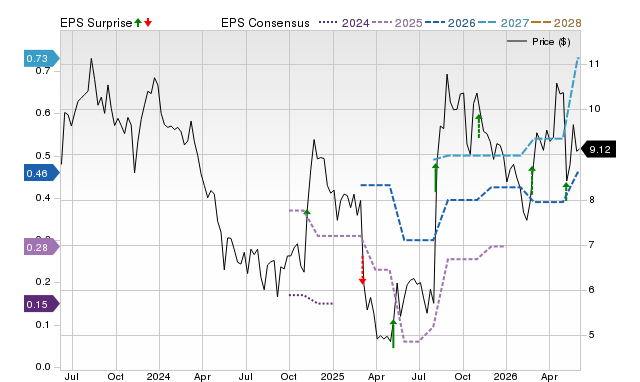This screenshot has height=382, width=640.
Task: Click the 0.4 EPS axis label
Action: pyautogui.click(x=43, y=198)
